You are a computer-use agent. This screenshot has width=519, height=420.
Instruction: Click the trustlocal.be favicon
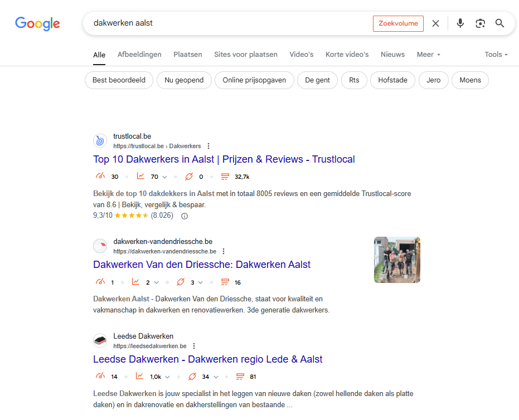[100, 141]
